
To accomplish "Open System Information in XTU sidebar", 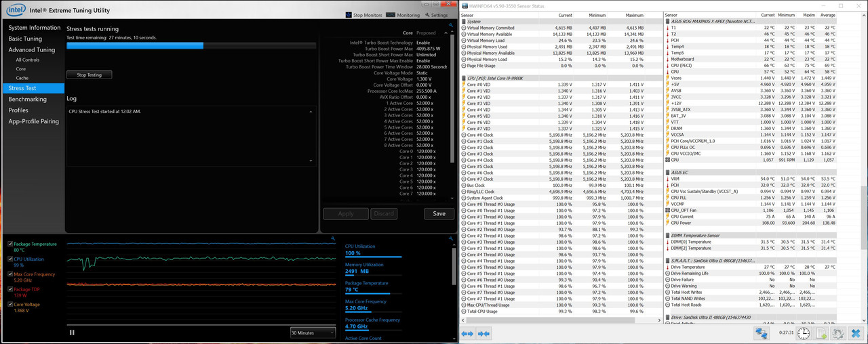I will [35, 28].
